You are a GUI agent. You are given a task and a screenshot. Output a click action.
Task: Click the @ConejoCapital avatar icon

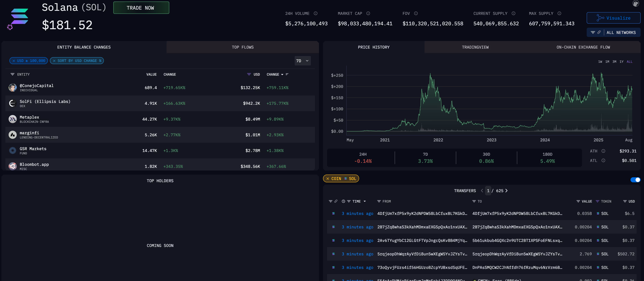12,88
